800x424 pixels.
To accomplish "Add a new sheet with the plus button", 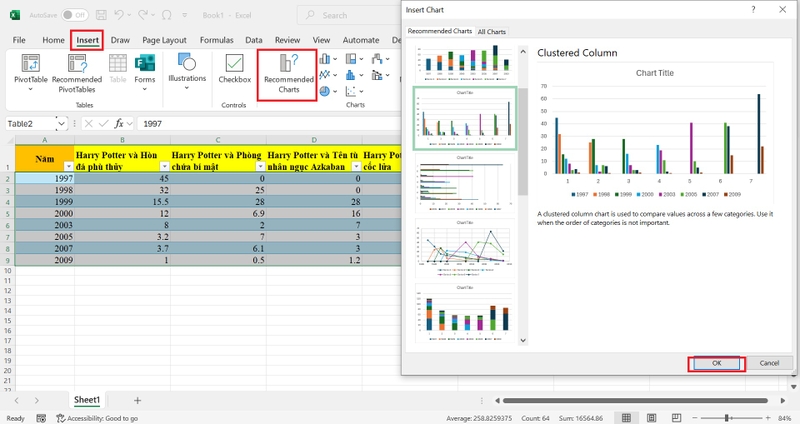I will pos(137,401).
